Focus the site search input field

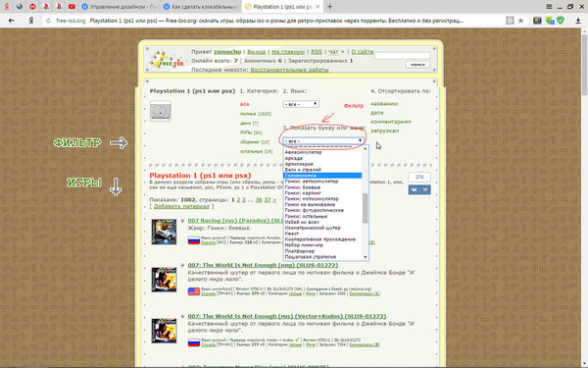(x=402, y=56)
